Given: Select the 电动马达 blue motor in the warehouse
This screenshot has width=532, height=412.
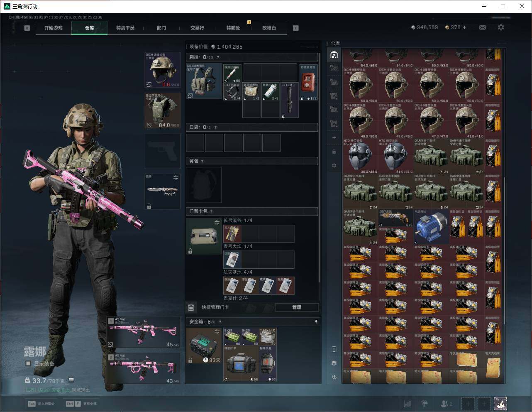Looking at the screenshot, I should pyautogui.click(x=431, y=226).
